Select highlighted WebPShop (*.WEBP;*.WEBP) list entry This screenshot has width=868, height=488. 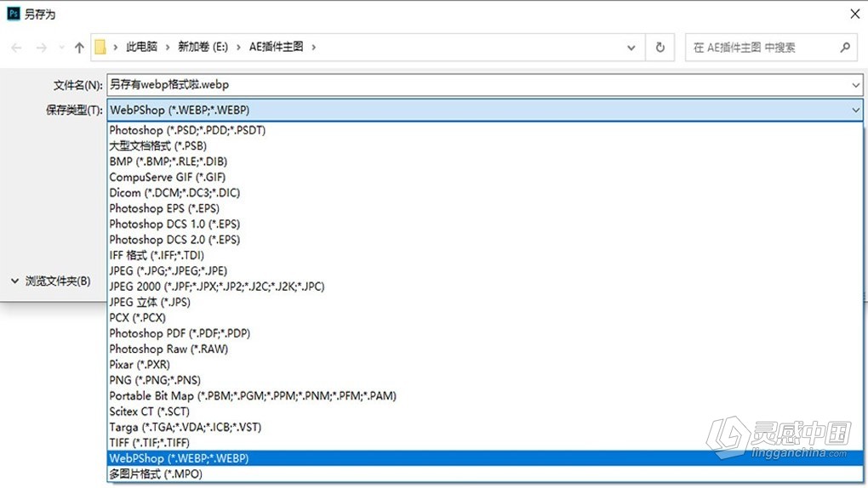coord(484,458)
